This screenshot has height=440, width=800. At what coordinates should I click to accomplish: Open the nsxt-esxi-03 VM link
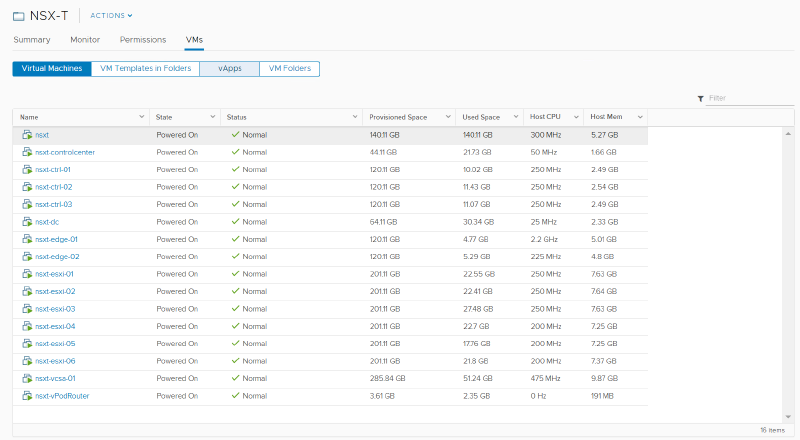(55, 309)
